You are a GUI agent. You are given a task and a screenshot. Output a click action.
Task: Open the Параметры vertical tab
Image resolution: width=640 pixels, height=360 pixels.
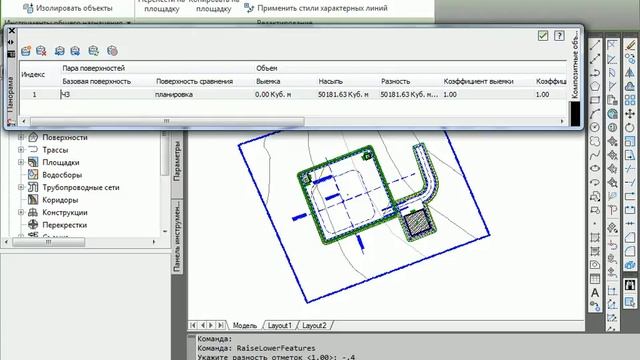pos(177,161)
